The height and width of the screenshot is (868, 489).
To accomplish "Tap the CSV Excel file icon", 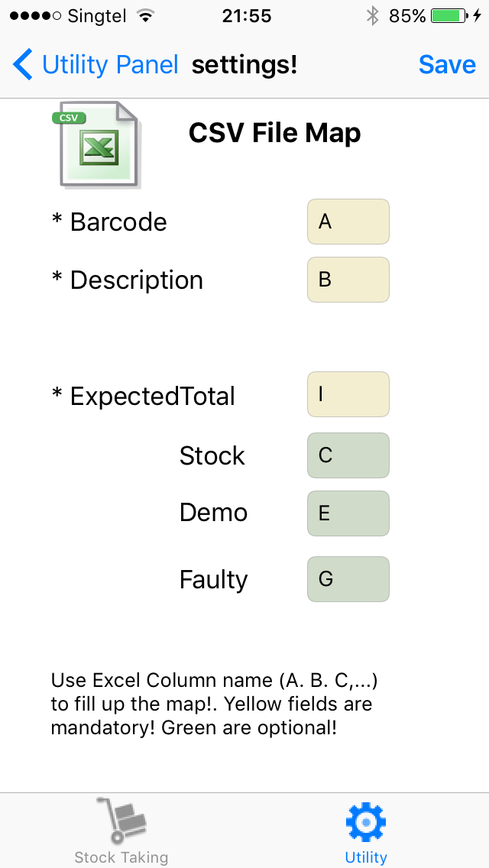I will [x=97, y=144].
